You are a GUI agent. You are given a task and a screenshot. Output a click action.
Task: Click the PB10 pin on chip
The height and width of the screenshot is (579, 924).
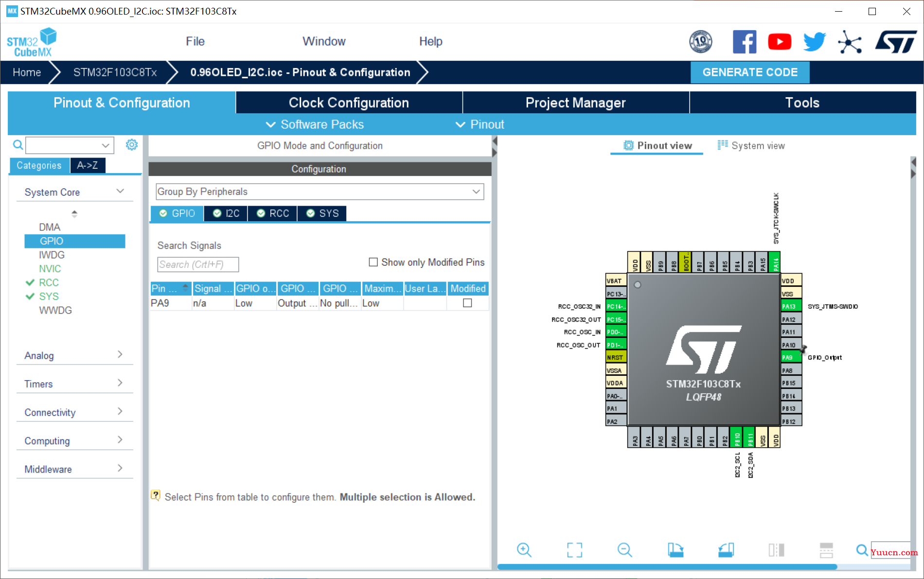coord(737,437)
